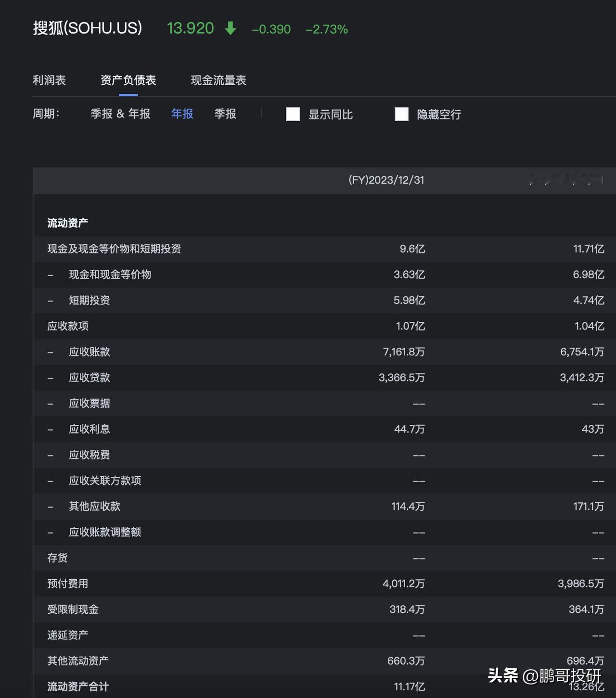
Task: Choose the 季报 & 年报 period option
Action: (x=120, y=114)
